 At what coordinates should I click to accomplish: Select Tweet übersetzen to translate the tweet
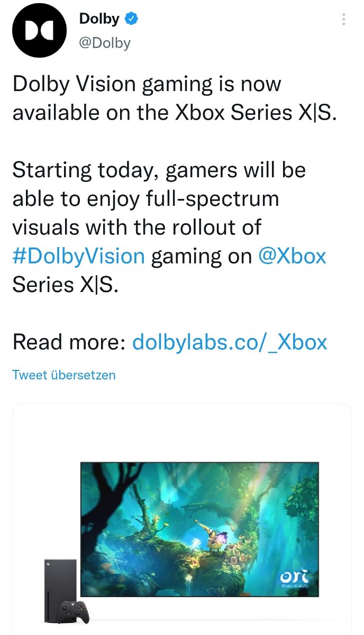click(64, 375)
